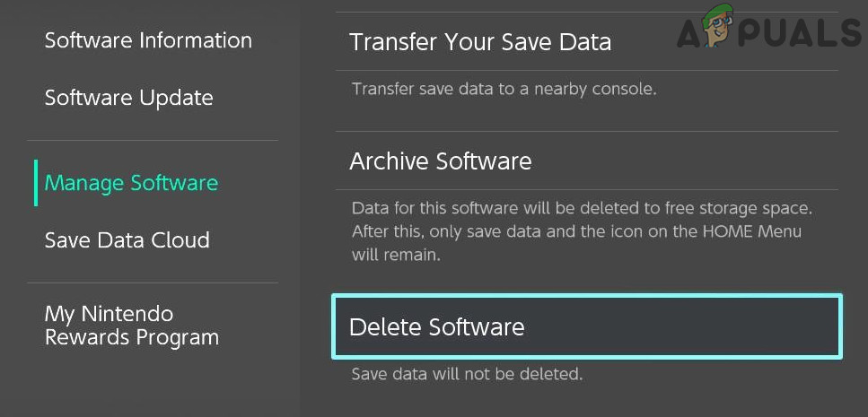The image size is (868, 417).
Task: Open My Nintendo Rewards Program
Action: pyautogui.click(x=131, y=326)
